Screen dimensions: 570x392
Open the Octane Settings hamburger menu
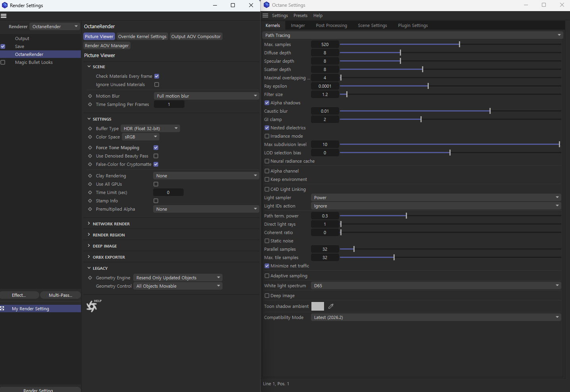pyautogui.click(x=265, y=15)
